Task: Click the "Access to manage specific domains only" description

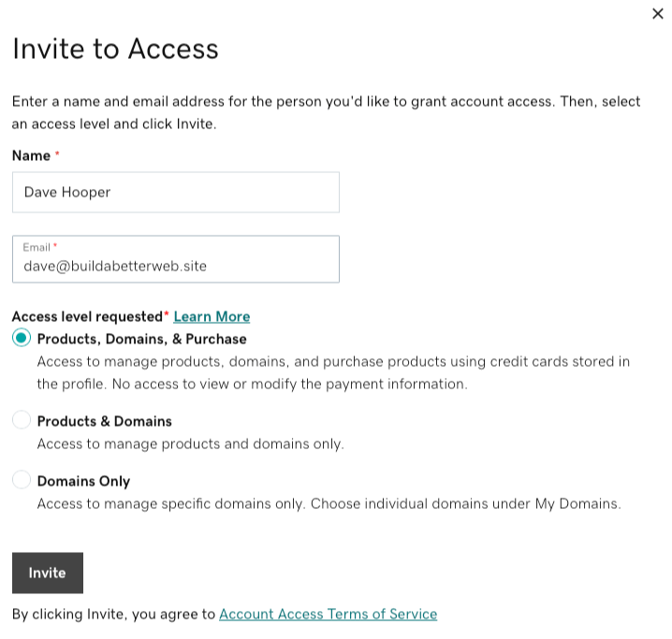Action: pyautogui.click(x=328, y=503)
